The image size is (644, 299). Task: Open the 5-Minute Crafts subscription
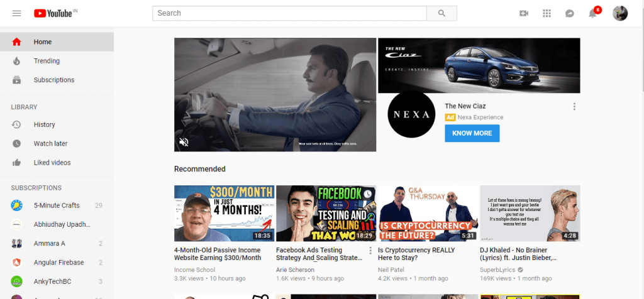57,205
